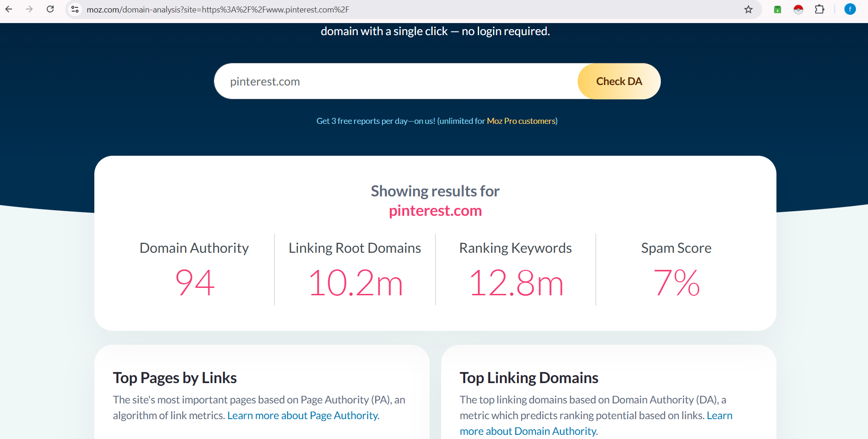Image resolution: width=868 pixels, height=439 pixels.
Task: Reload the Moz domain analysis page
Action: pos(50,9)
